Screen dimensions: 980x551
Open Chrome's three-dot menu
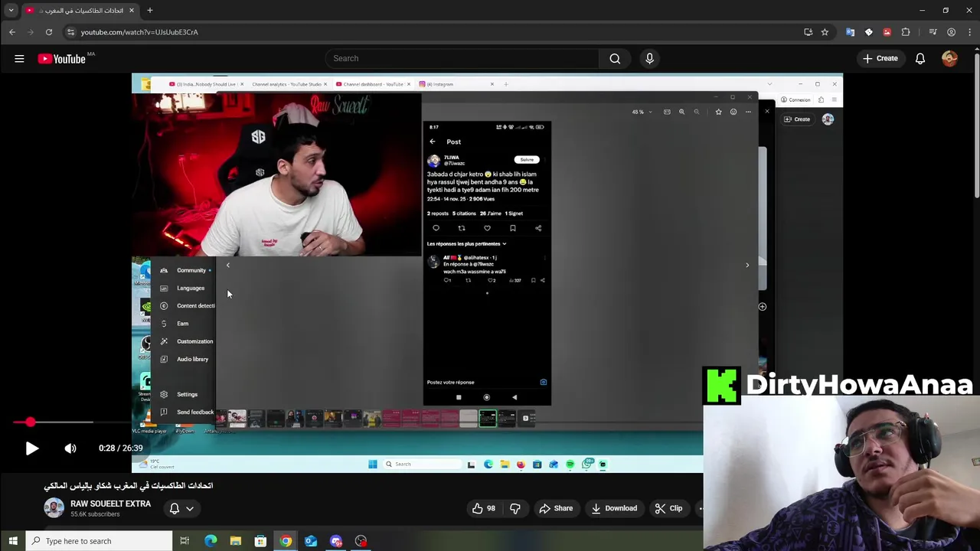point(969,32)
